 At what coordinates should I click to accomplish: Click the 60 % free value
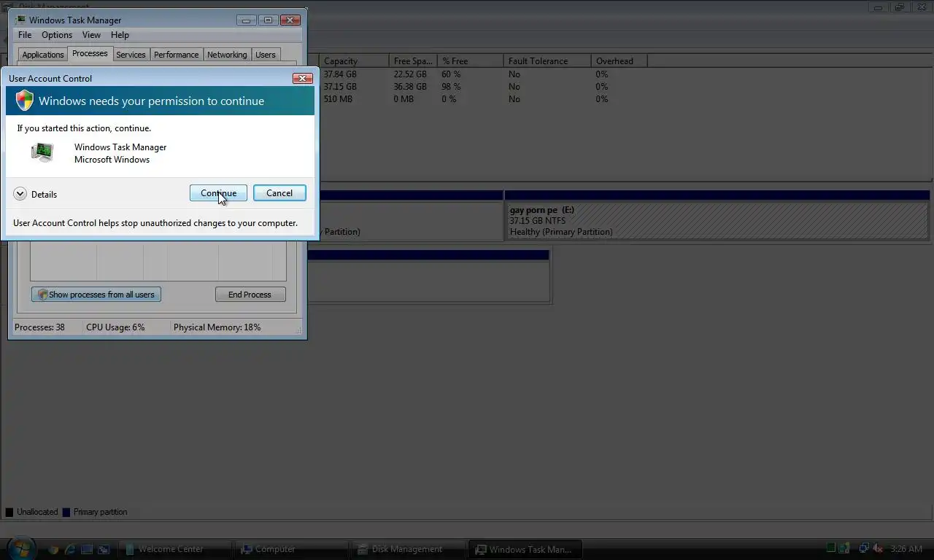click(451, 74)
